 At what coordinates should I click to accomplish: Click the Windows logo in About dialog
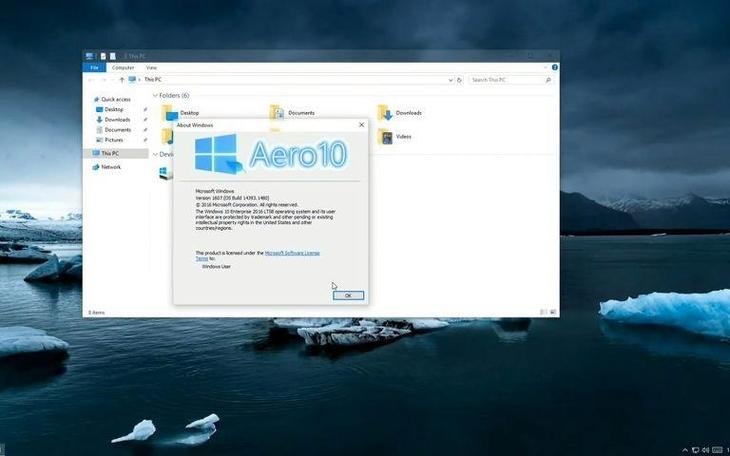pos(219,153)
